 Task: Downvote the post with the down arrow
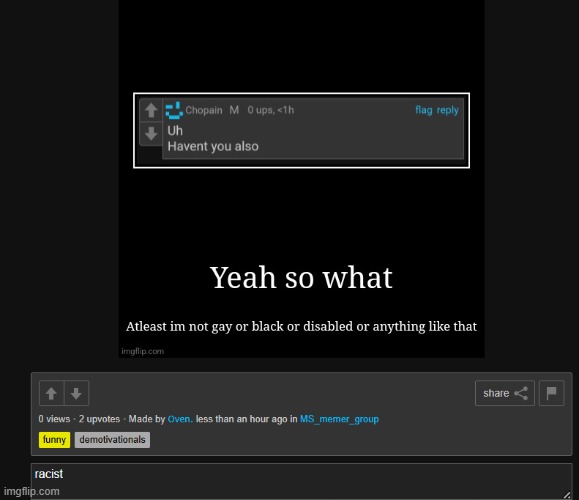tap(76, 393)
